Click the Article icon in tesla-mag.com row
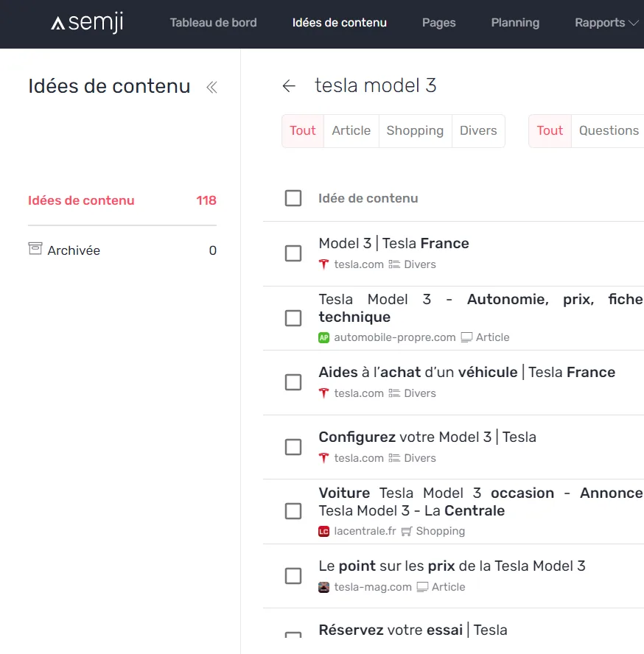644x654 pixels. (422, 587)
